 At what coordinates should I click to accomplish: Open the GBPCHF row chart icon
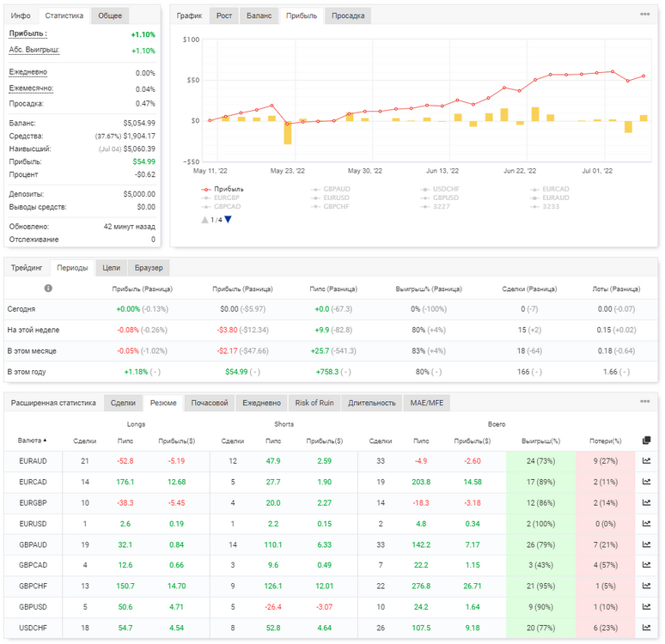click(646, 586)
